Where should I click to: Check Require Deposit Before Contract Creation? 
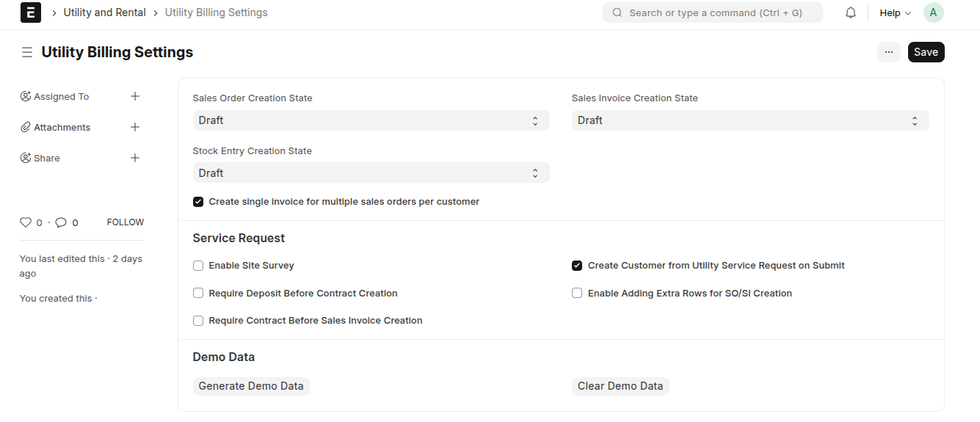tap(198, 293)
